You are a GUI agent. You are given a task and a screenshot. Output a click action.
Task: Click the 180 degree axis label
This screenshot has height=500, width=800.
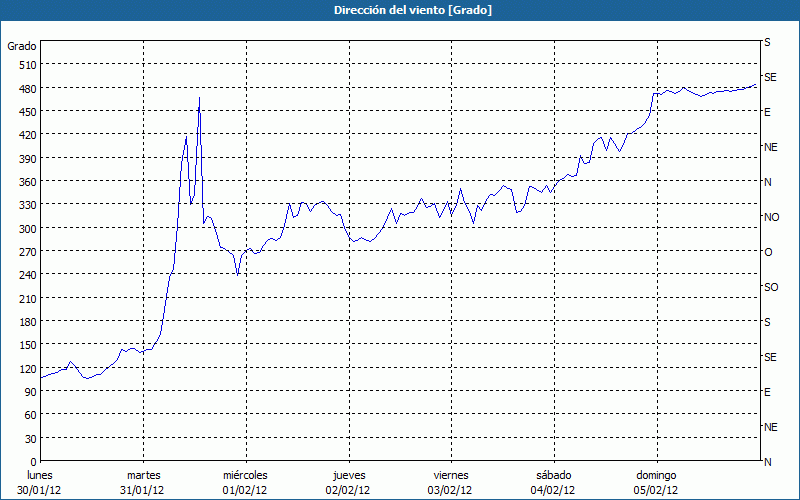click(23, 321)
